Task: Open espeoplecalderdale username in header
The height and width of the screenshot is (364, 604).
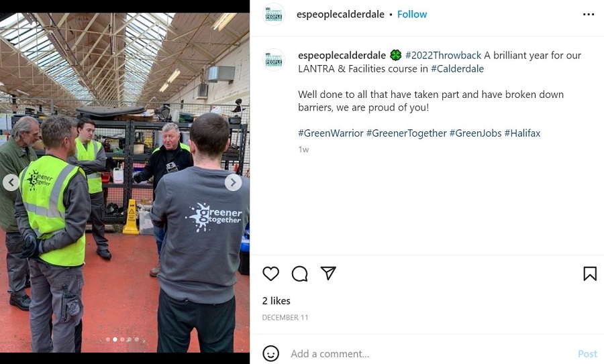Action: tap(340, 14)
